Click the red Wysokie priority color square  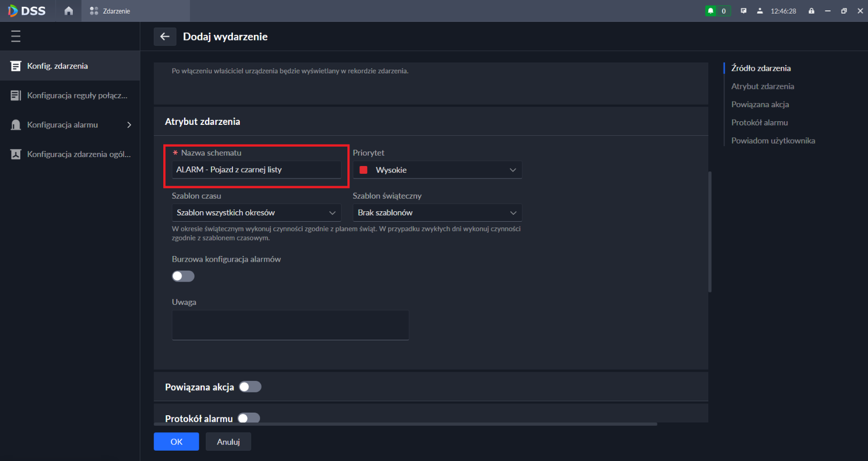click(x=364, y=170)
